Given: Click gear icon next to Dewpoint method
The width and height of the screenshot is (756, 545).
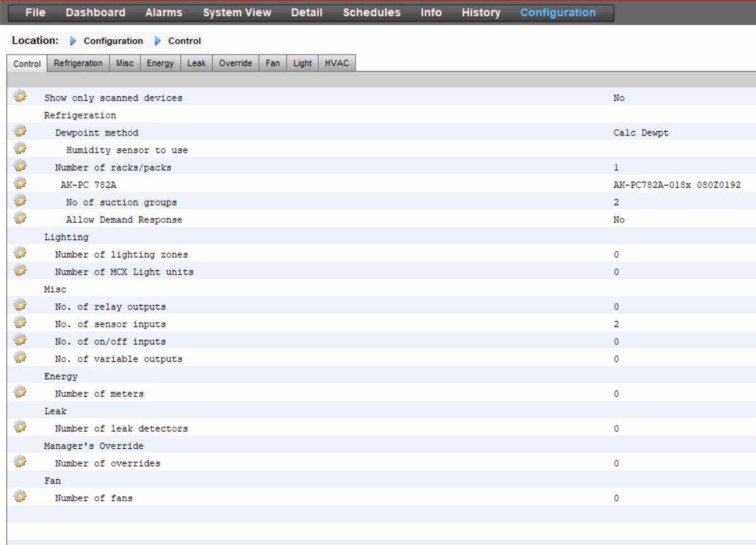Looking at the screenshot, I should 20,131.
